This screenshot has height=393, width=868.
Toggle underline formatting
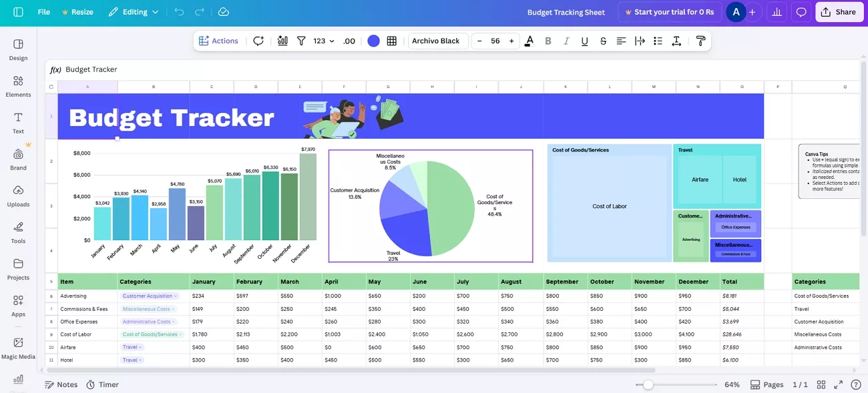pyautogui.click(x=584, y=41)
